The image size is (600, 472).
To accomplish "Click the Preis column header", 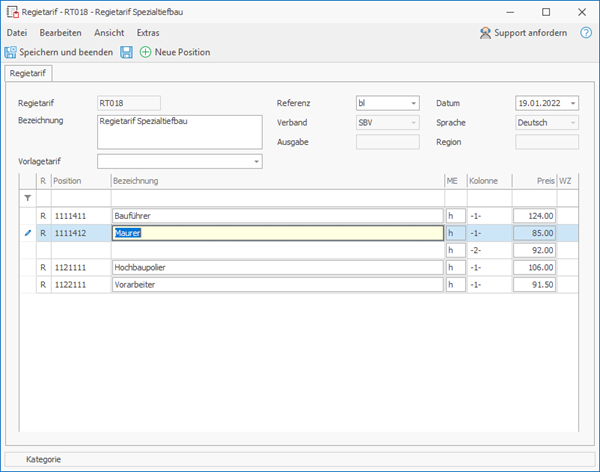I will [x=534, y=181].
